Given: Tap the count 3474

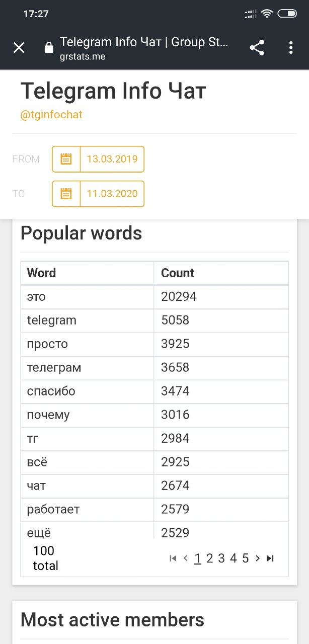Looking at the screenshot, I should [175, 391].
